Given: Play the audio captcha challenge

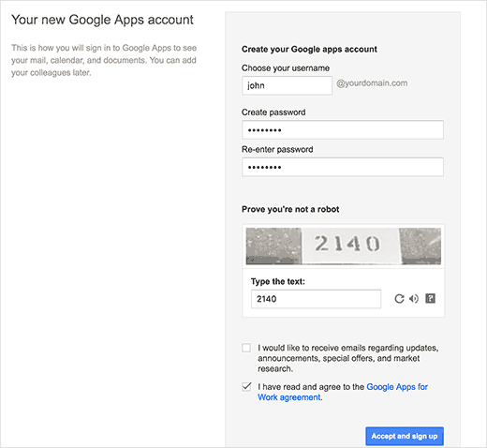Looking at the screenshot, I should click(414, 299).
